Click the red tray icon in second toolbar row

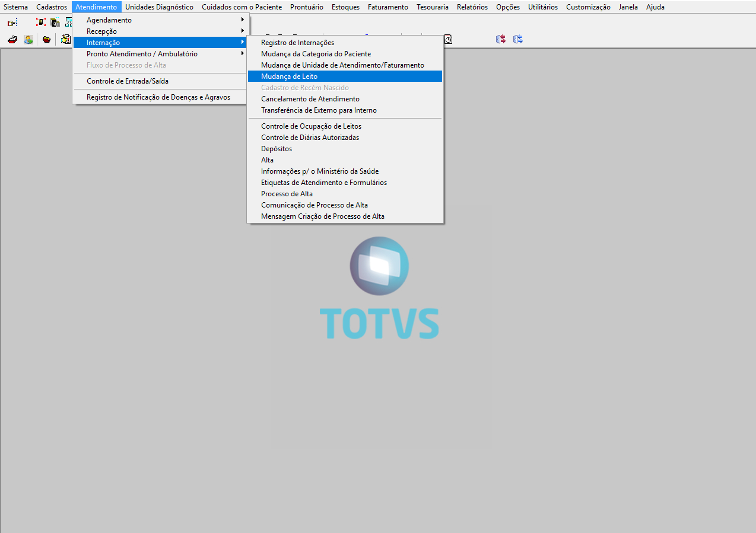click(12, 39)
